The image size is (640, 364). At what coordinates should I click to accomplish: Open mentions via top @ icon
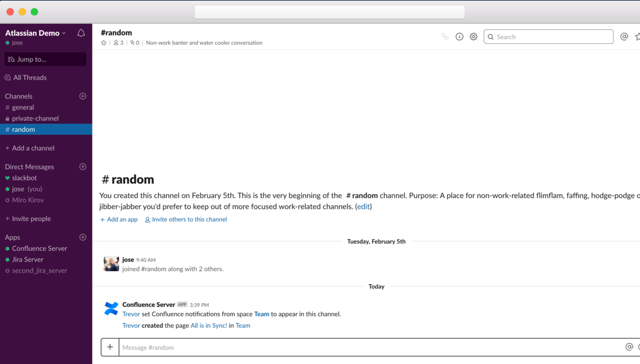(624, 37)
